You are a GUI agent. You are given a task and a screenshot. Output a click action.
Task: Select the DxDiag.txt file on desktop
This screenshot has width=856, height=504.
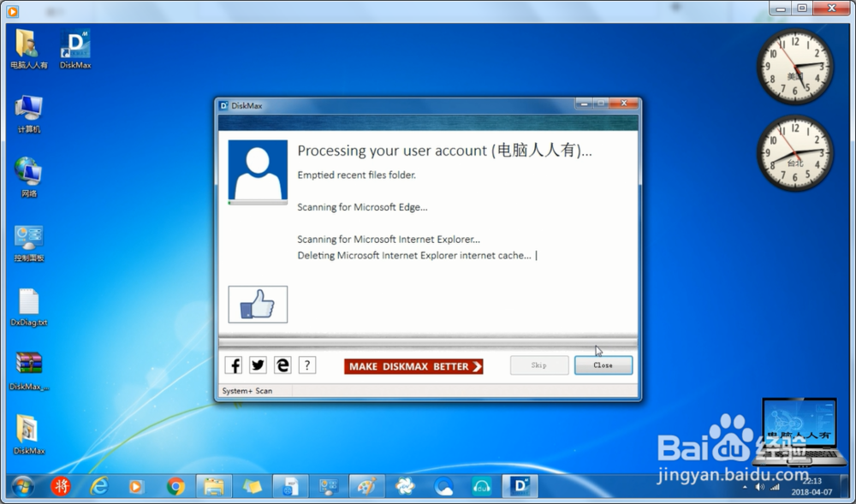pyautogui.click(x=29, y=308)
